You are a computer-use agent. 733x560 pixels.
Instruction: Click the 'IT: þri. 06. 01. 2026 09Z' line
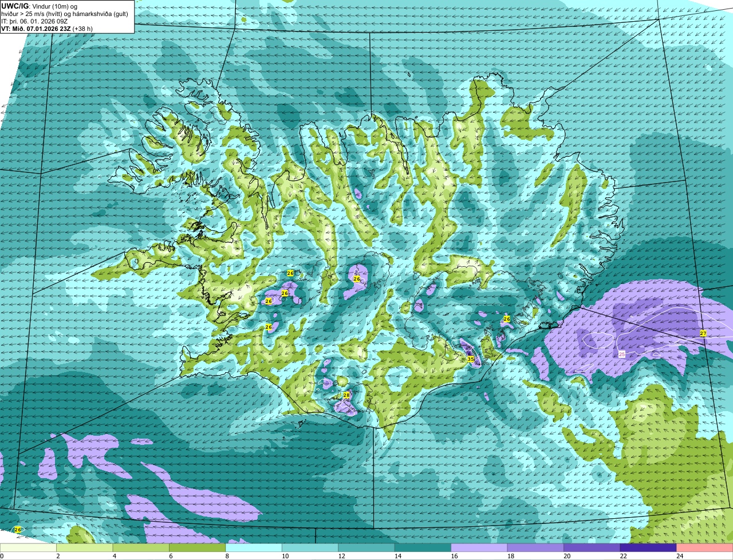pos(36,21)
